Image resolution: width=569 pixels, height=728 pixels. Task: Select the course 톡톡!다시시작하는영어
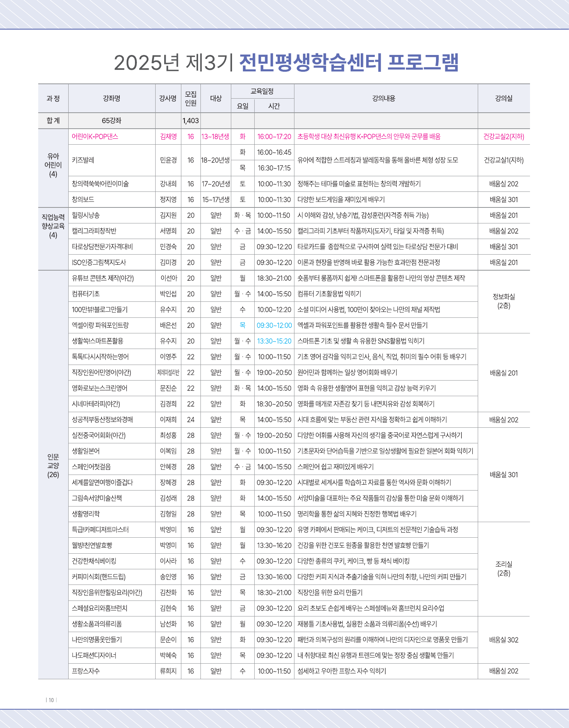[x=100, y=357]
